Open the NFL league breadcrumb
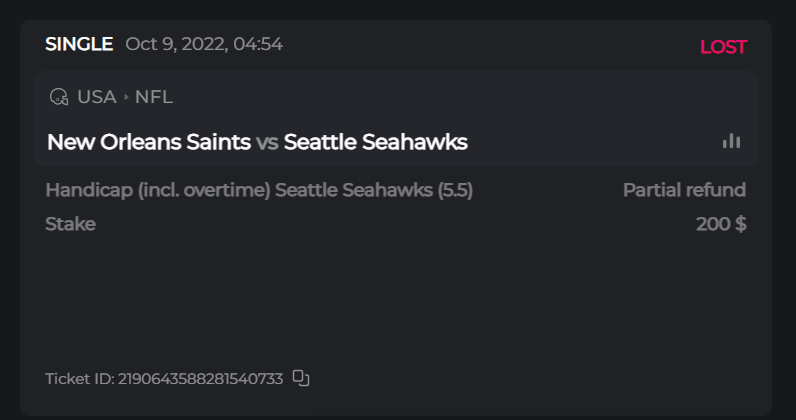Image resolution: width=796 pixels, height=420 pixels. (154, 97)
